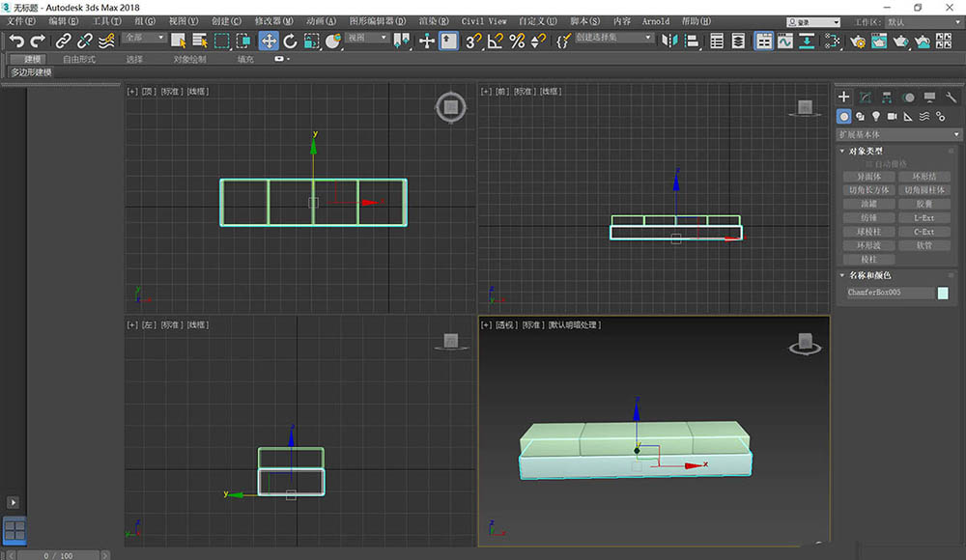The width and height of the screenshot is (966, 560).
Task: Switch to the Lights category icon
Action: 876,116
